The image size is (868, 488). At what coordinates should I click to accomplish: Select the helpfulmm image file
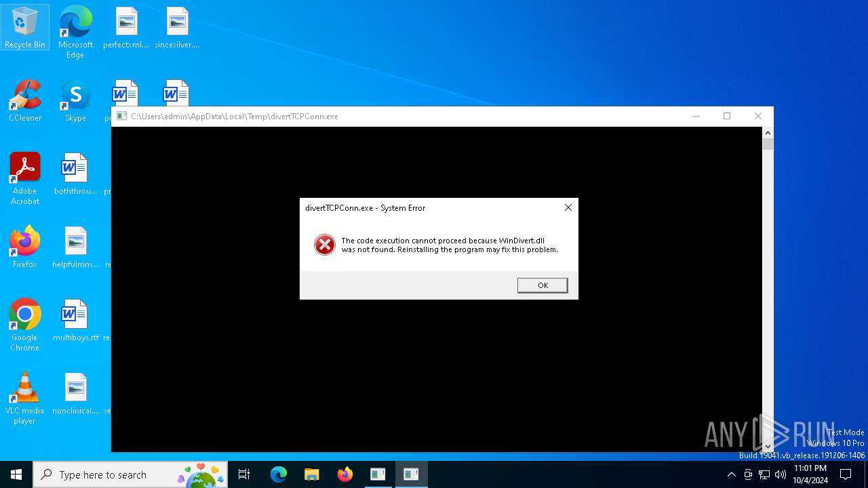tap(75, 247)
